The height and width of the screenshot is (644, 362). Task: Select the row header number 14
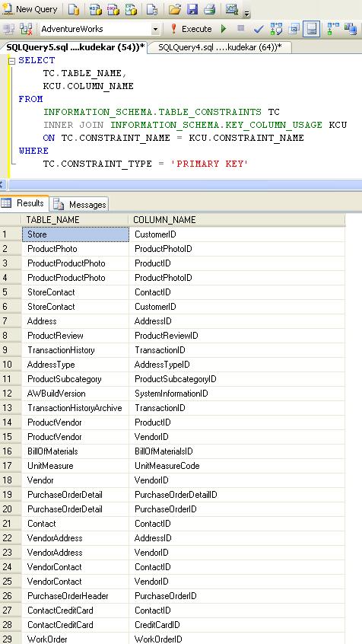pos(11,422)
